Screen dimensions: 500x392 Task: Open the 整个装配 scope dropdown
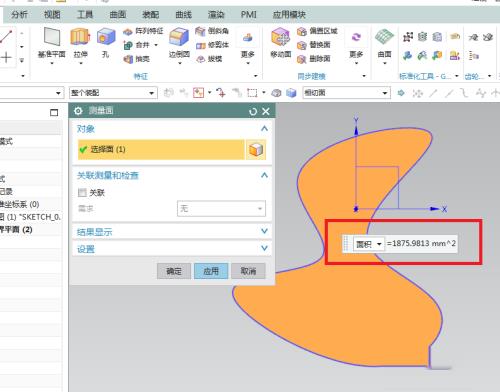[113, 93]
